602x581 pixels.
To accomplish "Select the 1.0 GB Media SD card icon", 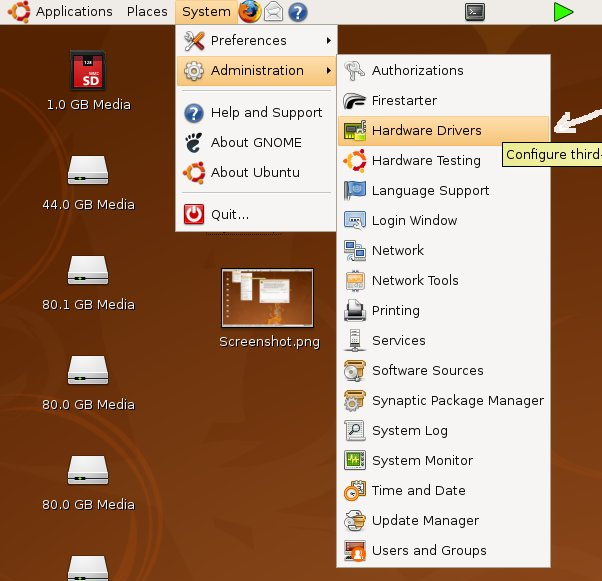I will [88, 71].
